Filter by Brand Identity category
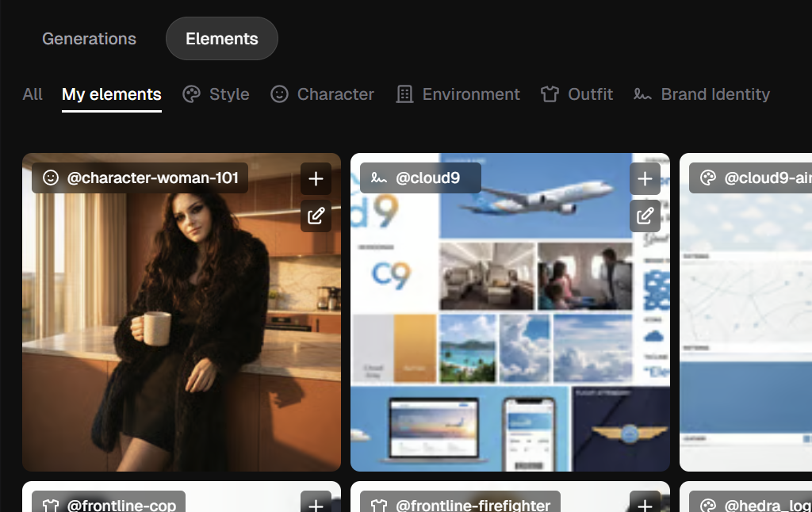The image size is (812, 512). (702, 94)
